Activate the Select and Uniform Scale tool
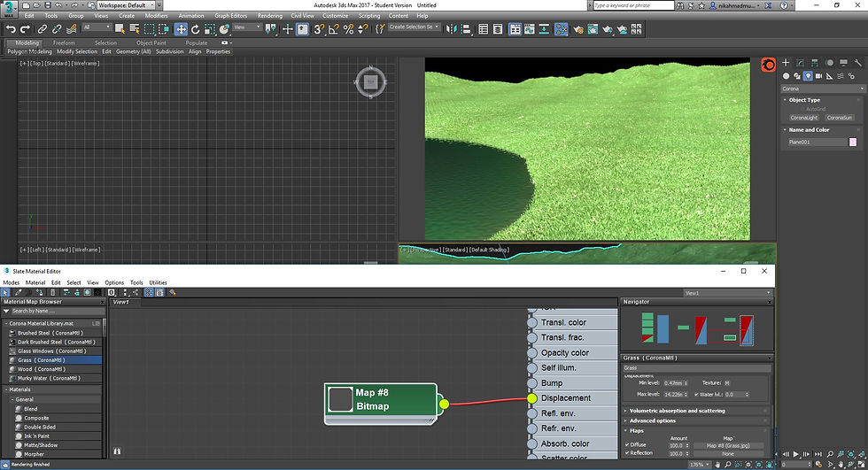868x470 pixels. (x=210, y=29)
